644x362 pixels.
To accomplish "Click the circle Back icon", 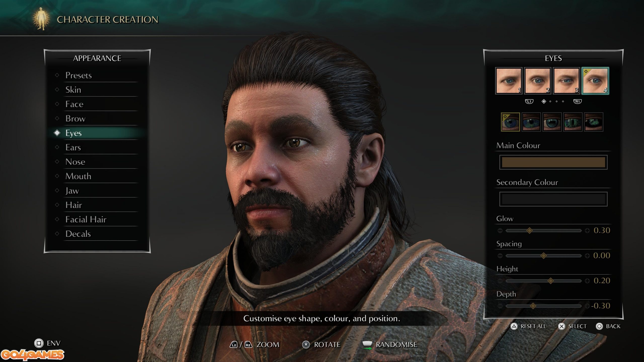I will (599, 326).
